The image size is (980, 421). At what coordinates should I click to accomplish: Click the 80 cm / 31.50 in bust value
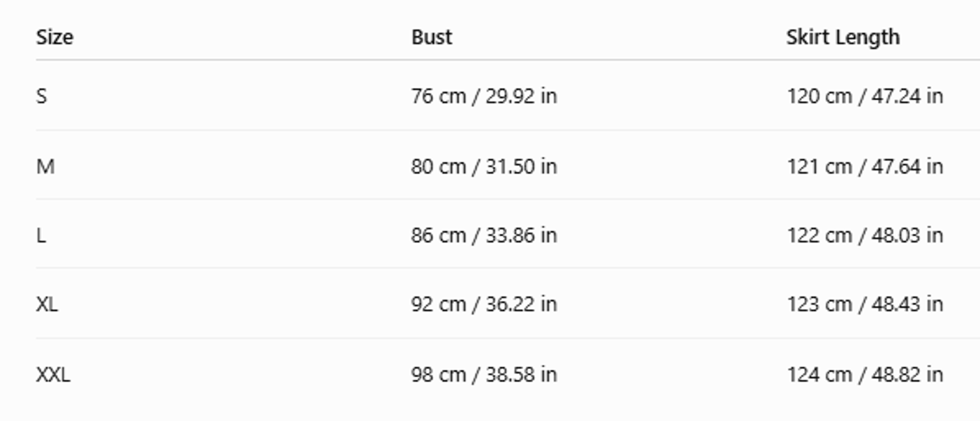coord(484,167)
